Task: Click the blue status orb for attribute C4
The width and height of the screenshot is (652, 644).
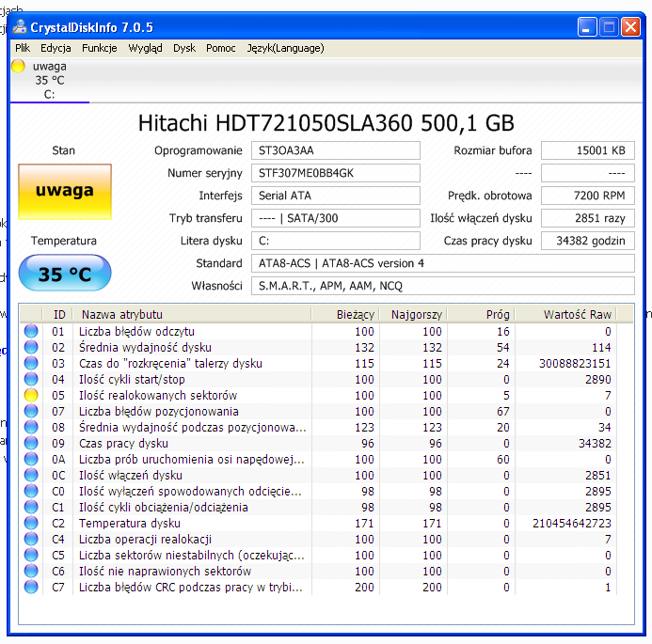Action: (x=31, y=539)
